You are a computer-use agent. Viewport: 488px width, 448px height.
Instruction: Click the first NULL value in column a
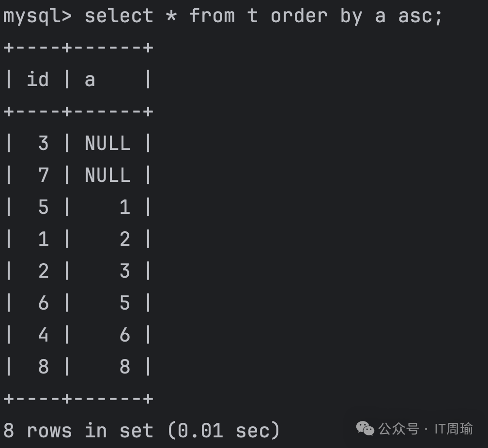(107, 143)
